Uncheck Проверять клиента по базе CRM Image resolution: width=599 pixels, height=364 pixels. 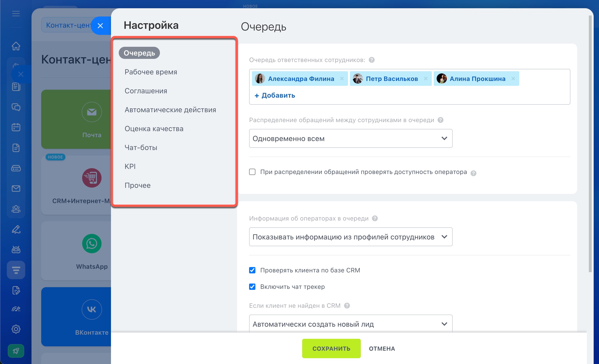click(252, 270)
